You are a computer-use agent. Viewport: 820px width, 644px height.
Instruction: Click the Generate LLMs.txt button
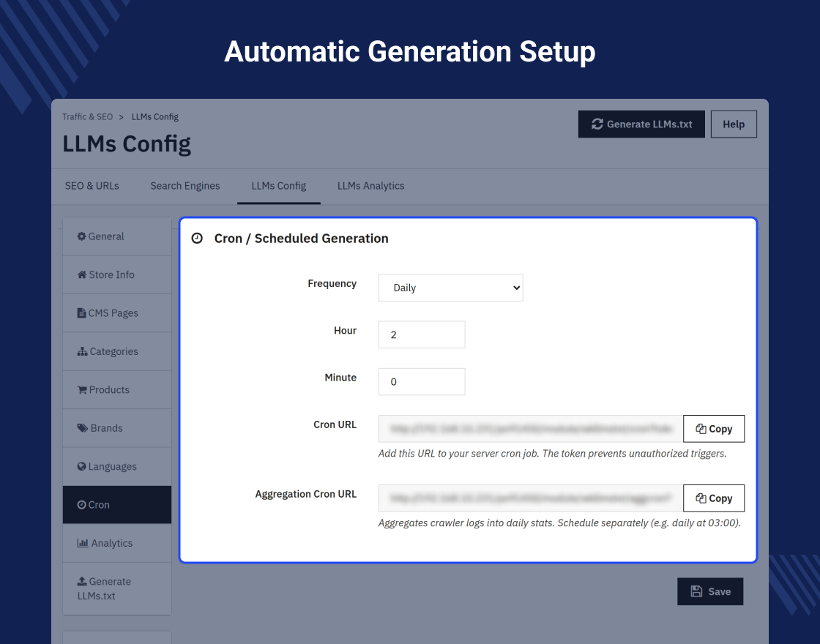[641, 124]
